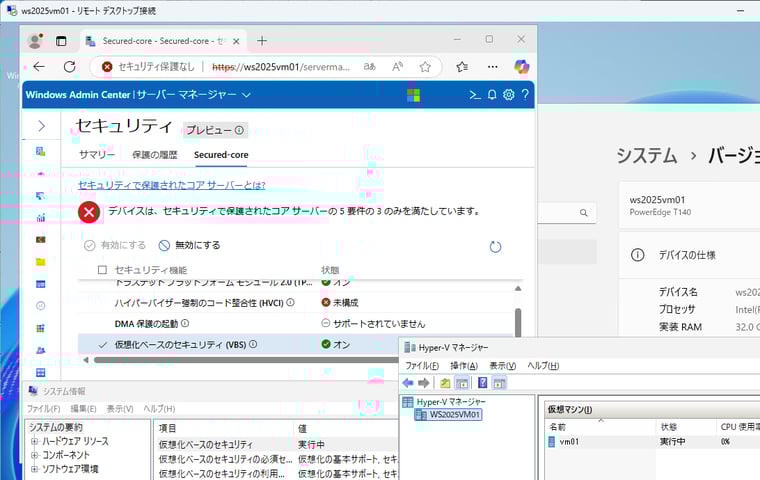This screenshot has height=480, width=760.
Task: Expand ハードウェア リソース in System Information tree
Action: [x=34, y=441]
